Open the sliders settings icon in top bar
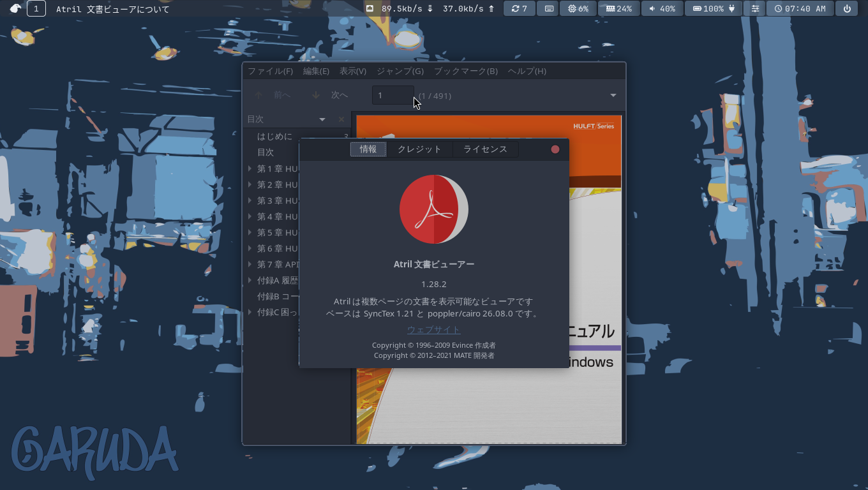This screenshot has height=490, width=868. pyautogui.click(x=756, y=8)
